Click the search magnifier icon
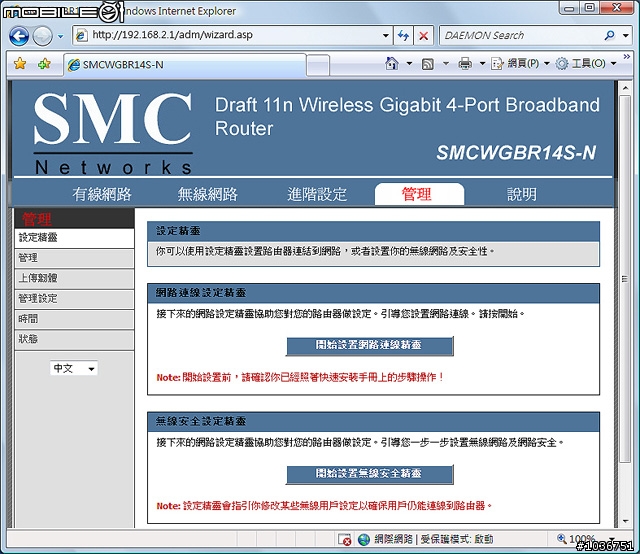This screenshot has height=554, width=640. (x=610, y=36)
